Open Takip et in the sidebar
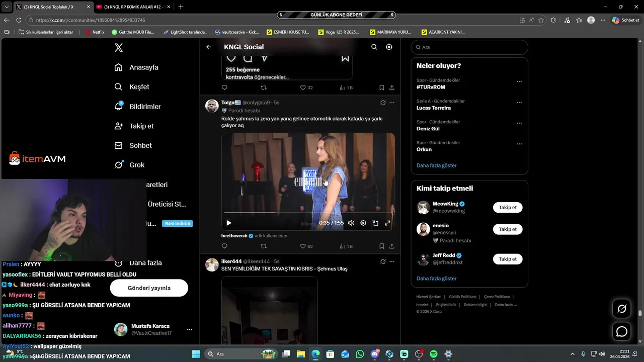 coord(134,126)
